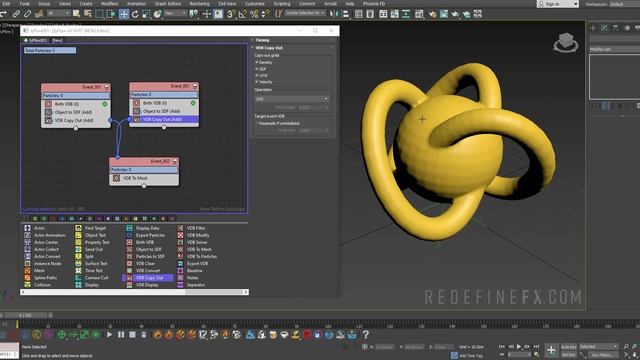Open the Graph Editors menu
Image resolution: width=640 pixels, height=360 pixels.
click(168, 4)
